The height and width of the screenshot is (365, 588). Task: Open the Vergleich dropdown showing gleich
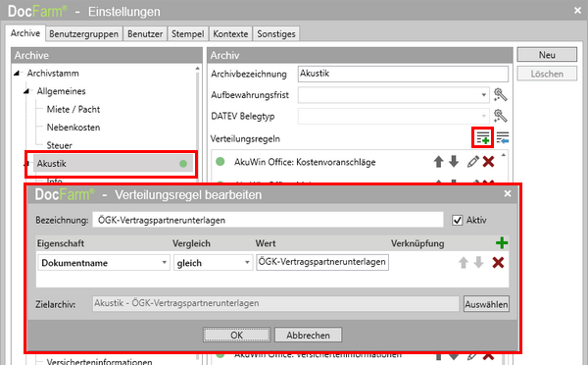[x=213, y=263]
